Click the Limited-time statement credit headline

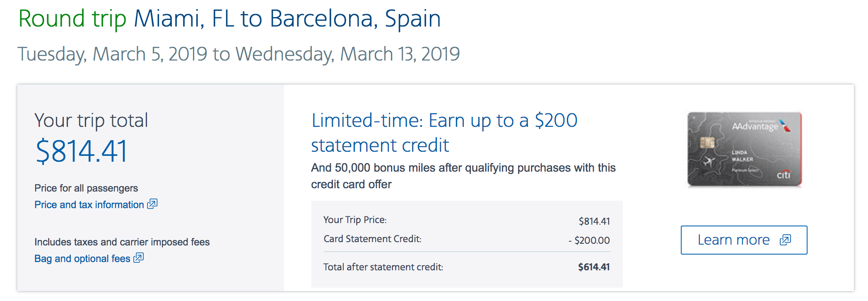point(444,133)
